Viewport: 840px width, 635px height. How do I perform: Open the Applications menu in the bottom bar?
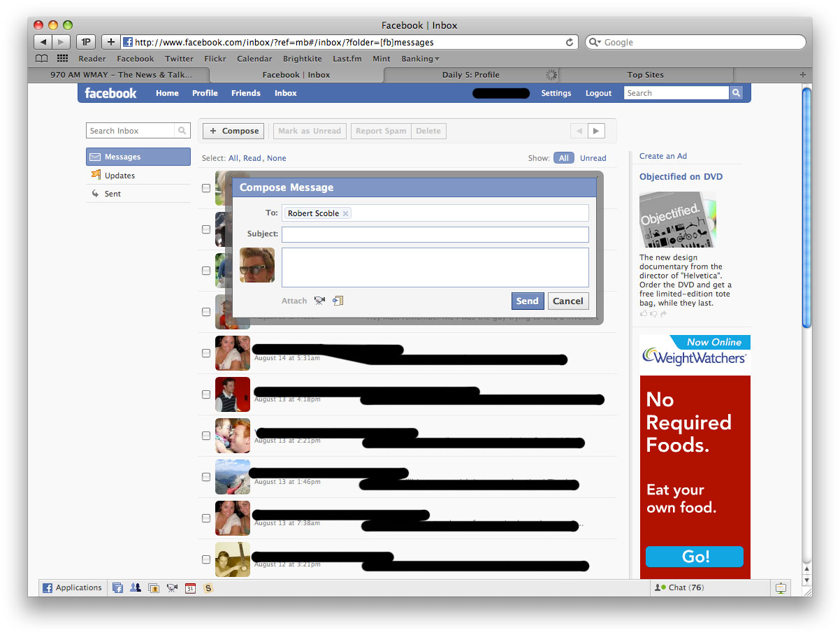[x=73, y=588]
